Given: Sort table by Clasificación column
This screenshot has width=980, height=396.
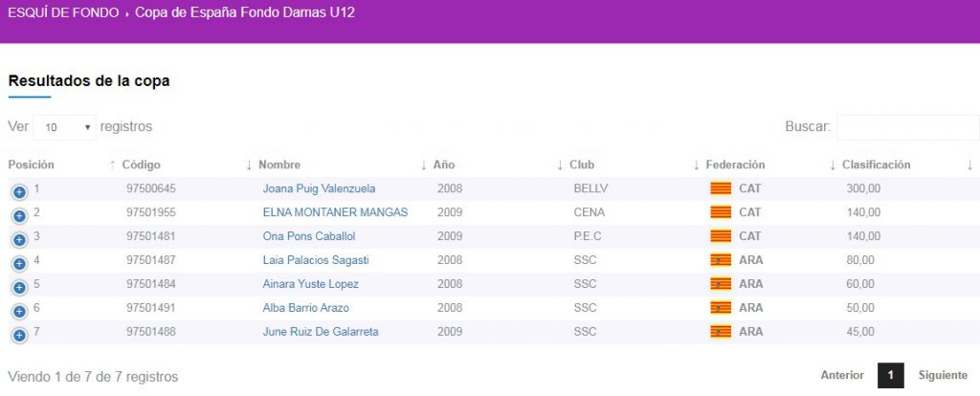Looking at the screenshot, I should 876,165.
